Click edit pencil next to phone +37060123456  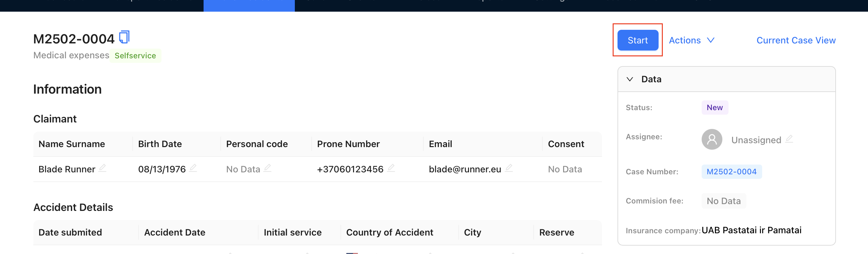coord(391,167)
